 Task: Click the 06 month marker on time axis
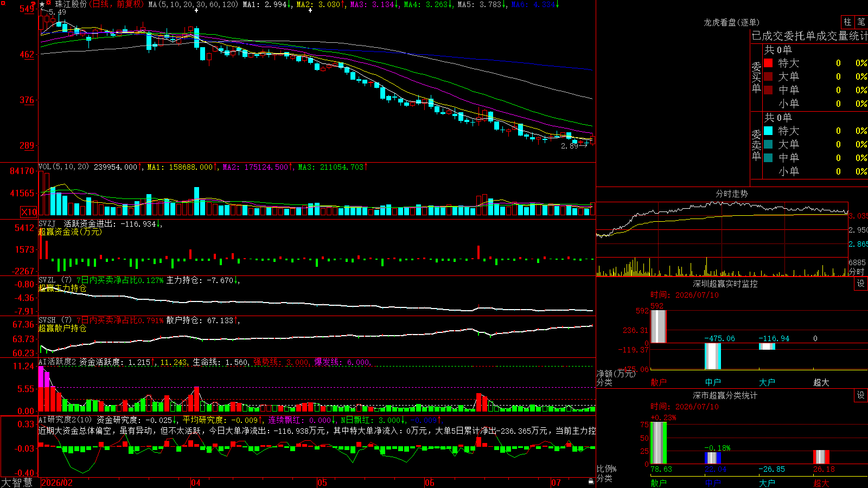[430, 483]
